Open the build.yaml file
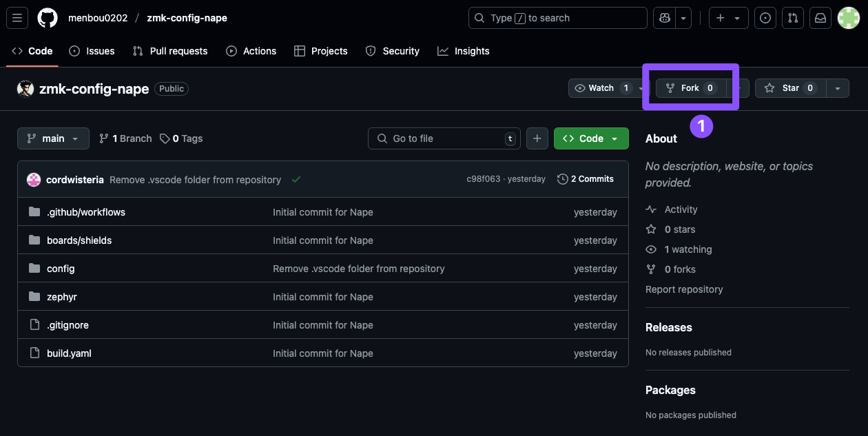This screenshot has width=868, height=436. (x=69, y=353)
